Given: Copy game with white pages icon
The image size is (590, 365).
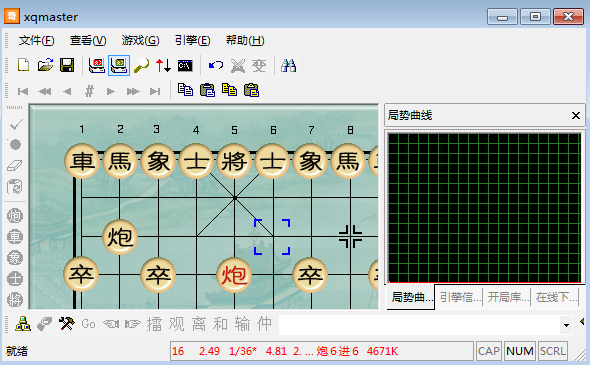Looking at the screenshot, I should click(185, 90).
